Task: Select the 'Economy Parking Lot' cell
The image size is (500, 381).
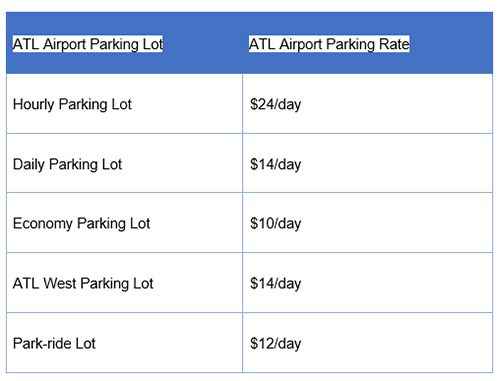Action: tap(124, 223)
